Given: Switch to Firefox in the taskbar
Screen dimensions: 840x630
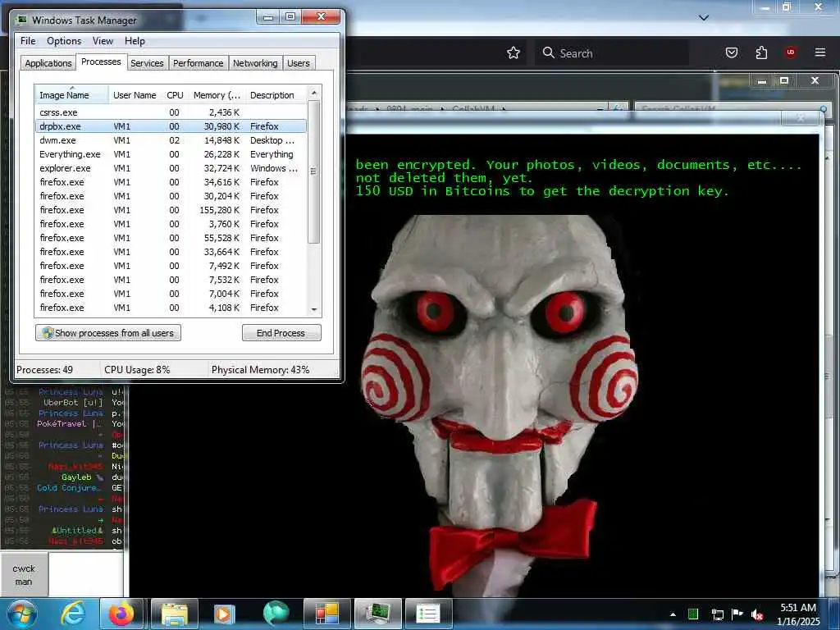Looking at the screenshot, I should pyautogui.click(x=121, y=614).
